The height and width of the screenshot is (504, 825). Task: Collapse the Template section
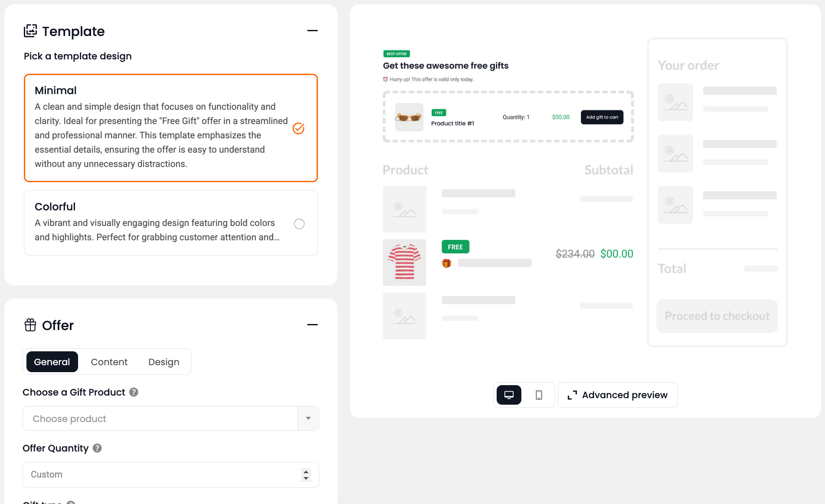pos(312,31)
